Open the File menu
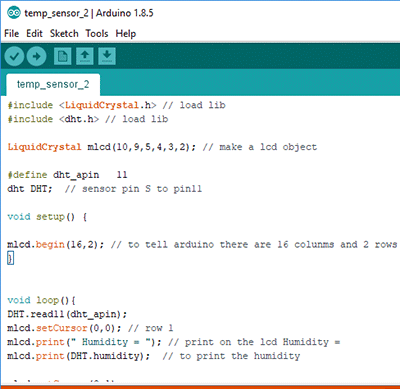This screenshot has width=400, height=389. [11, 34]
